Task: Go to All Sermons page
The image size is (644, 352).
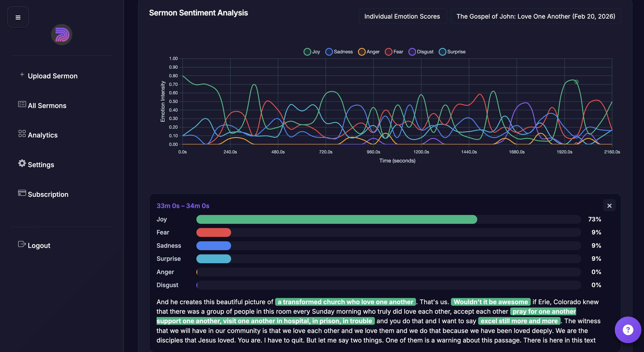Action: click(x=47, y=106)
